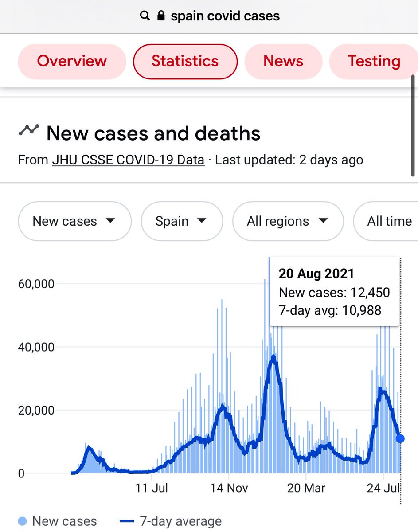Open the All regions dropdown
This screenshot has height=532, width=418.
[287, 221]
